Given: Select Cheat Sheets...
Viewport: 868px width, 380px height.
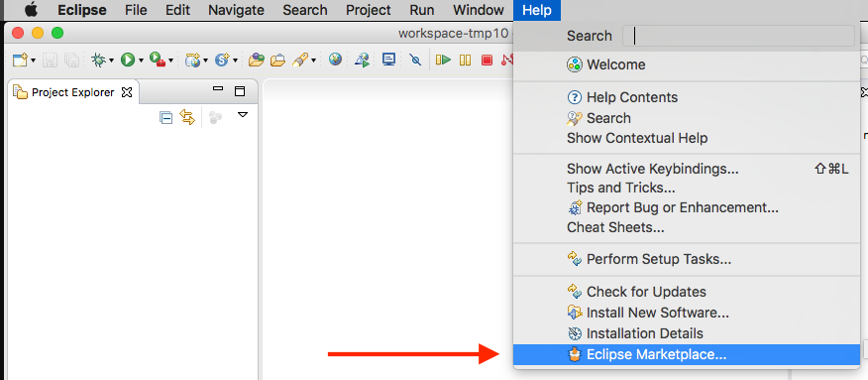Looking at the screenshot, I should (x=687, y=227).
